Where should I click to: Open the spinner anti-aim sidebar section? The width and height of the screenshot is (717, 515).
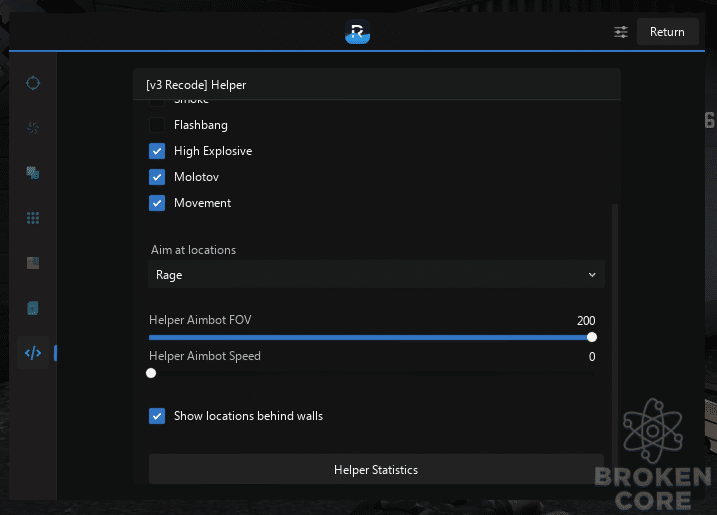[33, 128]
